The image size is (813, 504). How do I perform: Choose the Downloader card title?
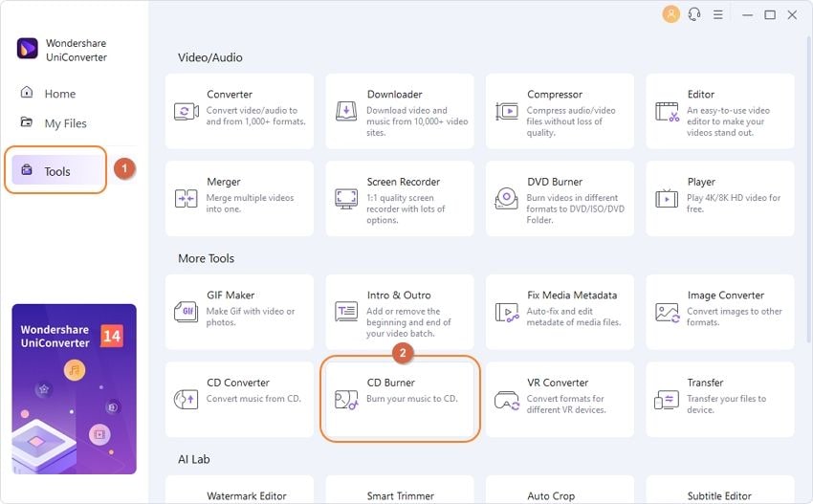pos(395,95)
